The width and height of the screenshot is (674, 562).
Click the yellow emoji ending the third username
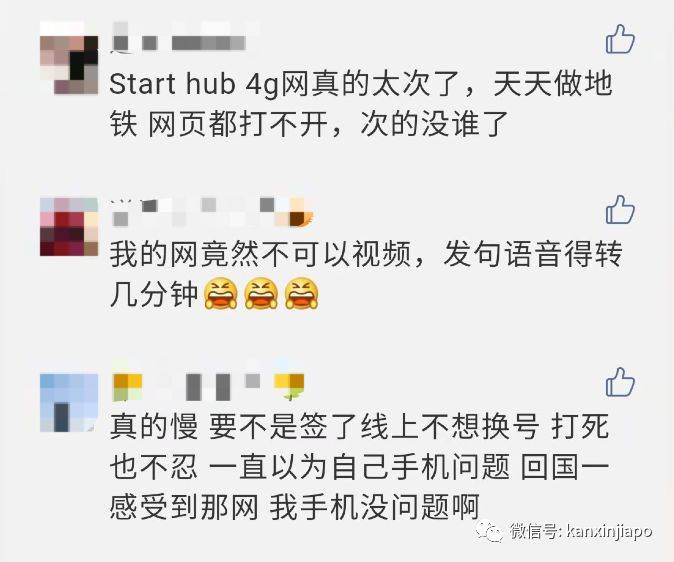(289, 387)
